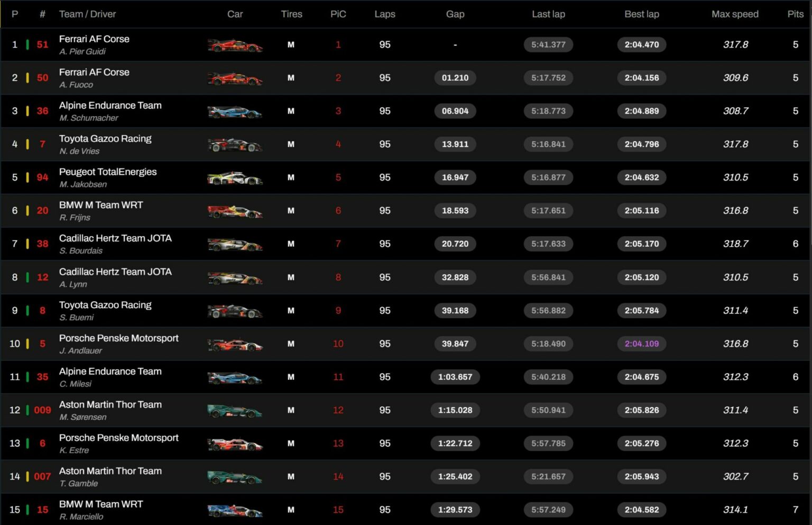Click best lap time '2:04.582'
The image size is (812, 525).
(x=642, y=510)
